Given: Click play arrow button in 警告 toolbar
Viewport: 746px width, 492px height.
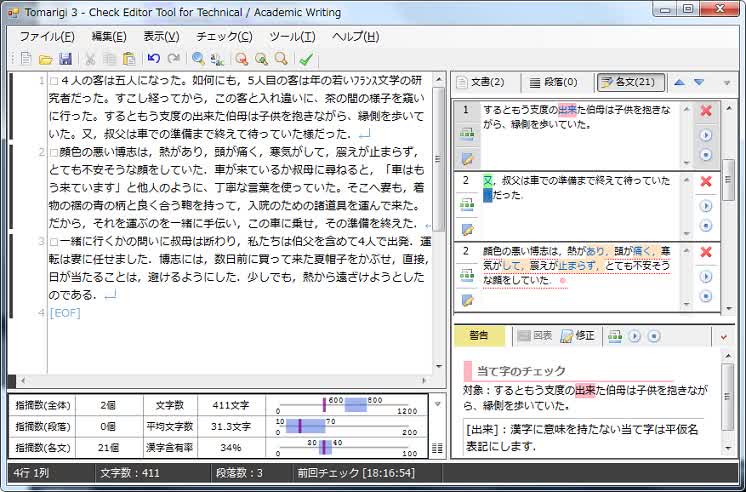Looking at the screenshot, I should [x=634, y=336].
